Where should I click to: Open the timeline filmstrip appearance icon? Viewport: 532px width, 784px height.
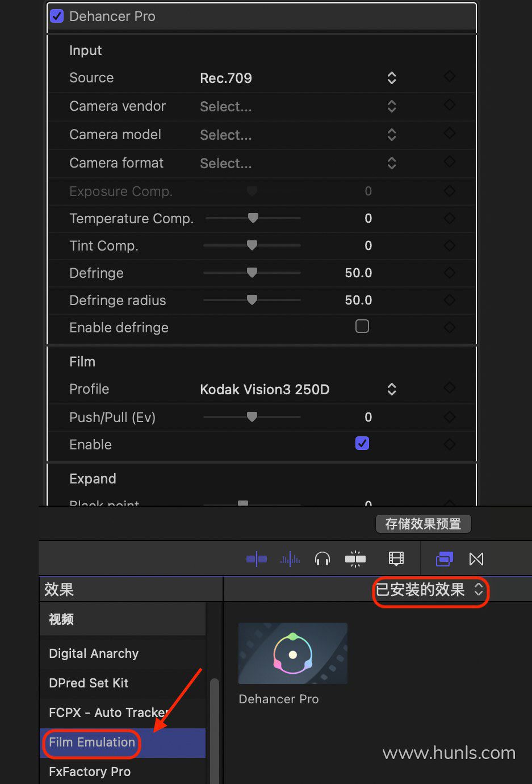coord(396,559)
